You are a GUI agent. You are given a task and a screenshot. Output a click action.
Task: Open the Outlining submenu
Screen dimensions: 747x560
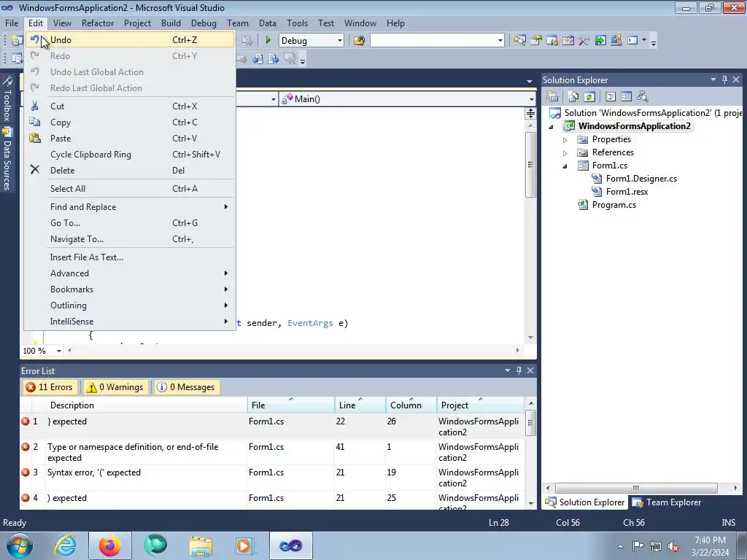(x=130, y=306)
